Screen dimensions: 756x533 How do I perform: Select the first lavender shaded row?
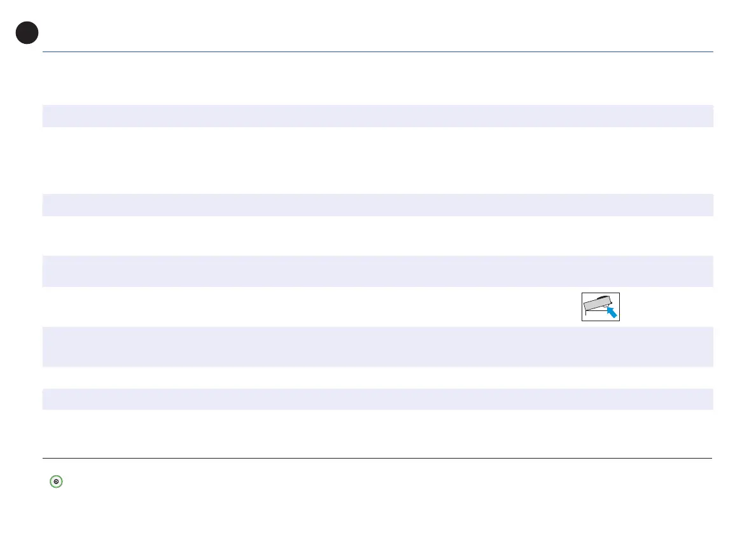pos(377,116)
